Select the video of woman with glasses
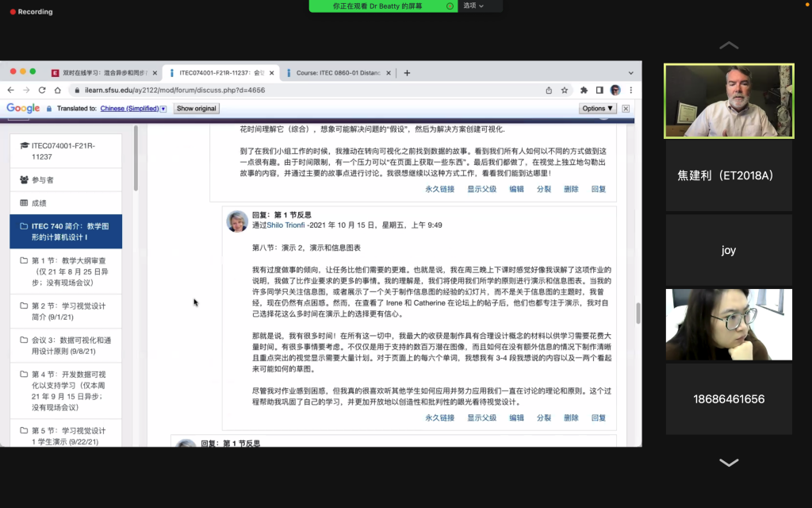 [729, 325]
